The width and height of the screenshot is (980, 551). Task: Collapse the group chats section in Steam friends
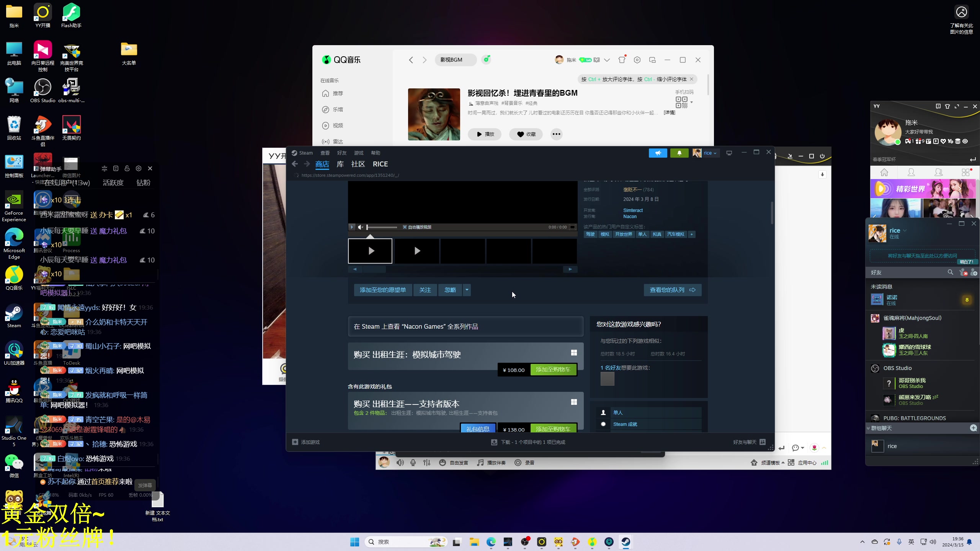868,428
